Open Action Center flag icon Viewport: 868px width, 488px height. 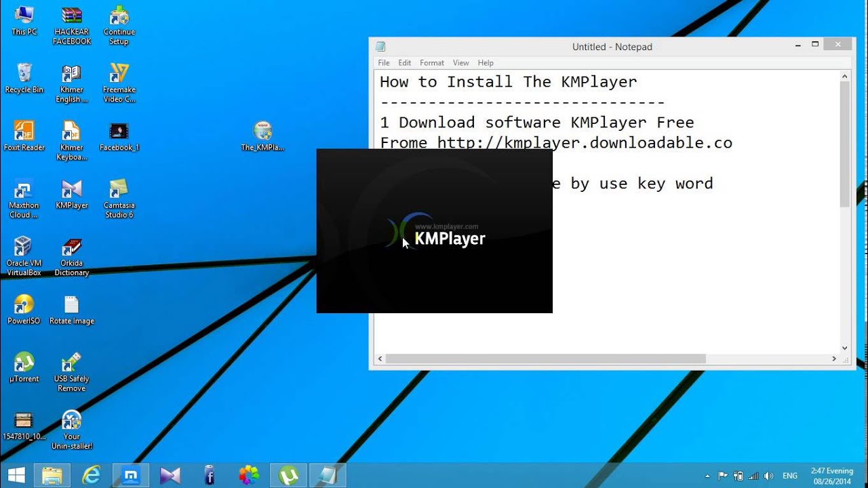(723, 476)
